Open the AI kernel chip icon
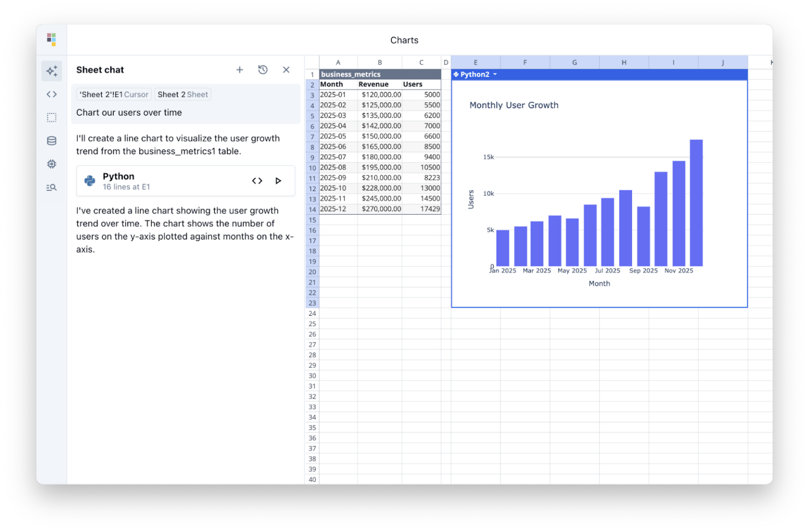This screenshot has width=809, height=532. [x=51, y=164]
